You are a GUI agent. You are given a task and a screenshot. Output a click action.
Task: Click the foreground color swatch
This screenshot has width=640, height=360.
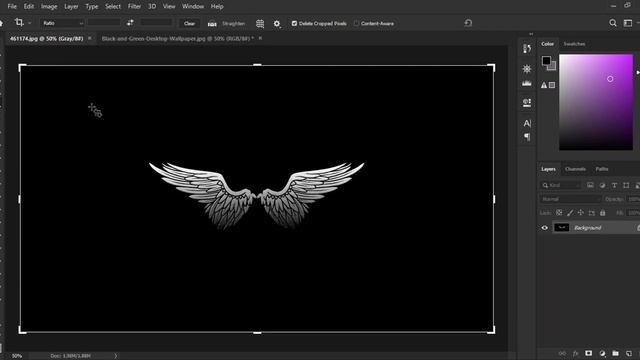tap(546, 61)
